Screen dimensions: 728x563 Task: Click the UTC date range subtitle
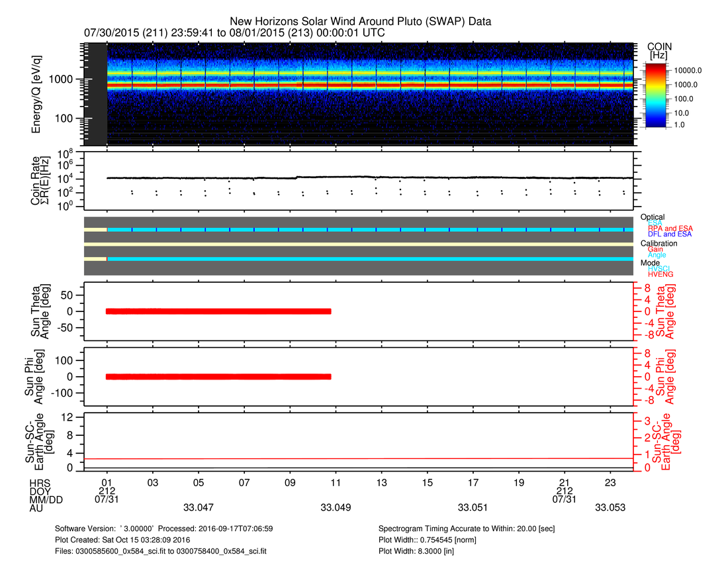coord(234,32)
